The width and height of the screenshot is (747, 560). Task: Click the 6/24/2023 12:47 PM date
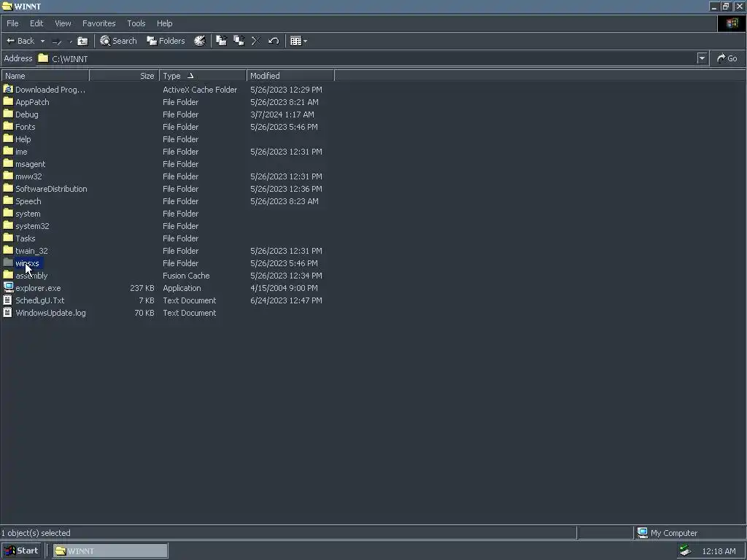286,300
